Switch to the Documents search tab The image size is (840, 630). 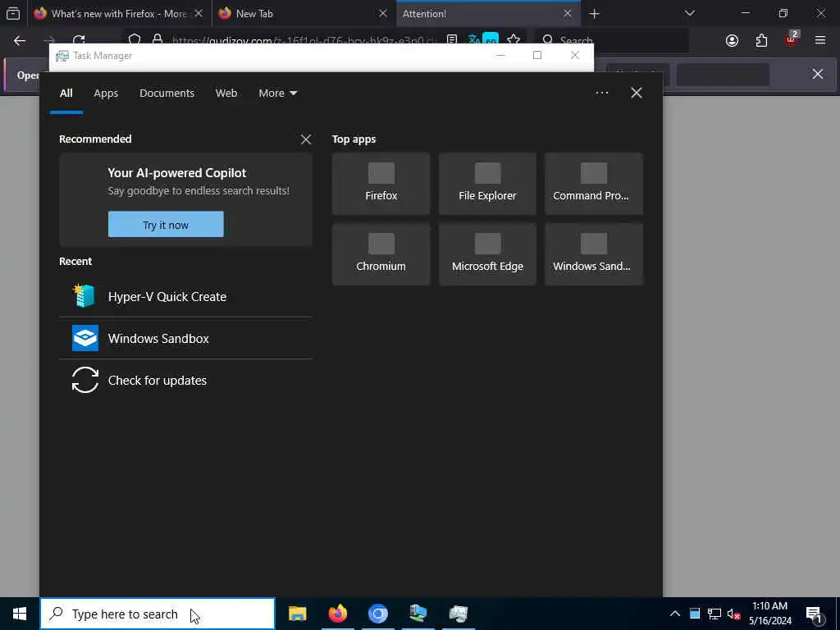coord(167,94)
